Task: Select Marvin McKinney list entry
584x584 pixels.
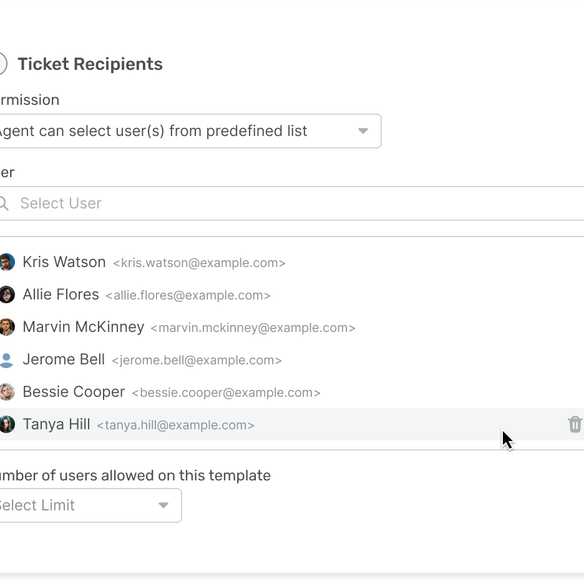Action: (292, 327)
